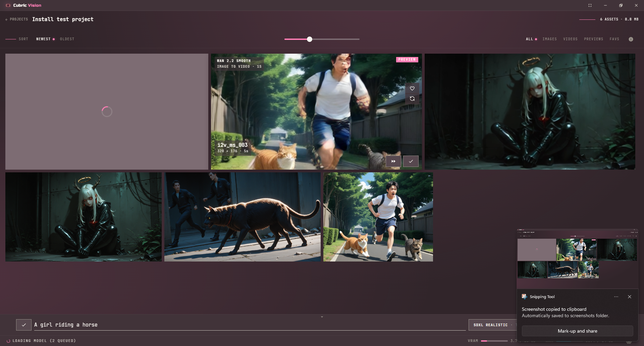Toggle fullscreen with the title bar icon
644x346 pixels.
coord(590,5)
